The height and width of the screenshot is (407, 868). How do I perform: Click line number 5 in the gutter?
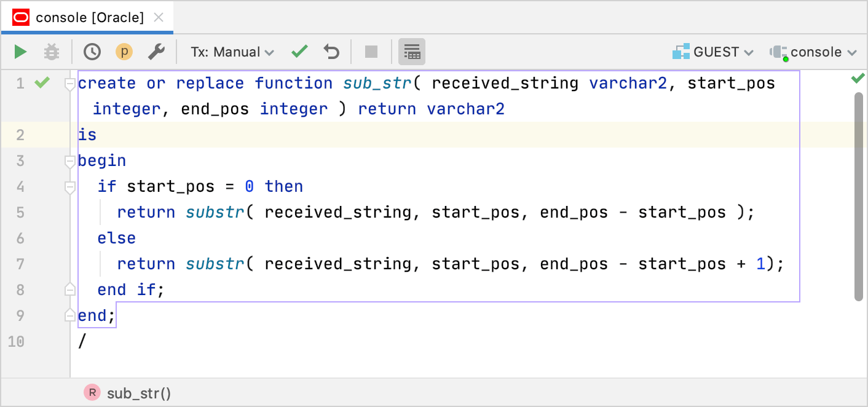coord(20,212)
